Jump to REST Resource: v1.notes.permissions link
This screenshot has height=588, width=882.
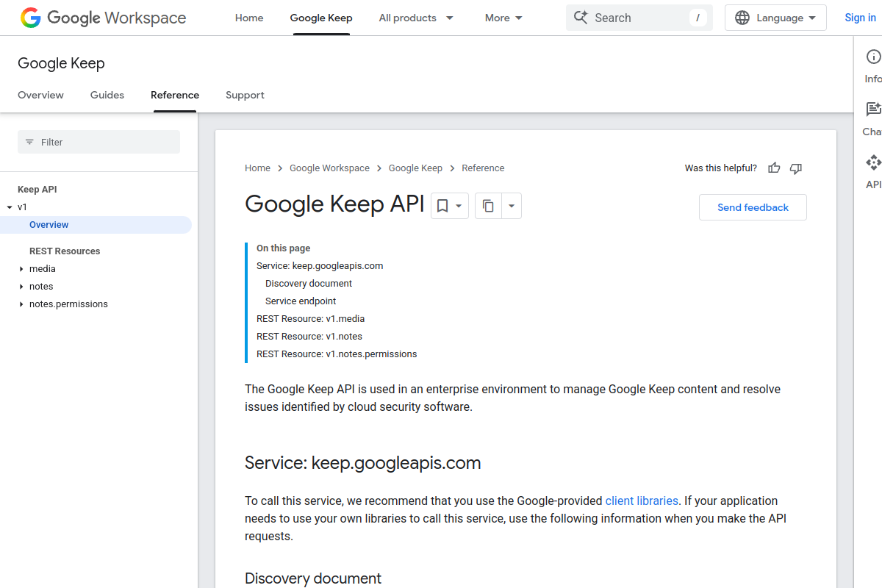[337, 354]
